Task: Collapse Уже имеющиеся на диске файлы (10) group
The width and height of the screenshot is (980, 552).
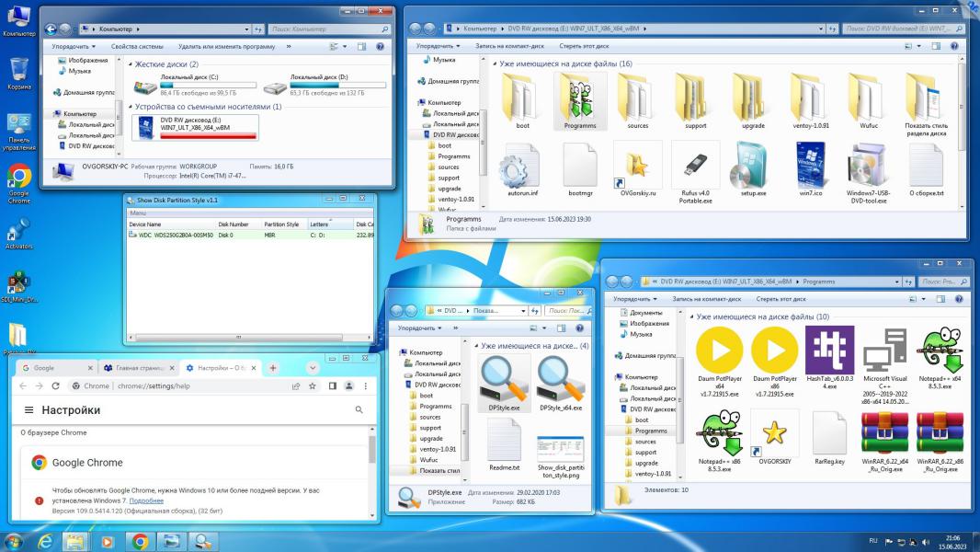Action: click(x=692, y=317)
